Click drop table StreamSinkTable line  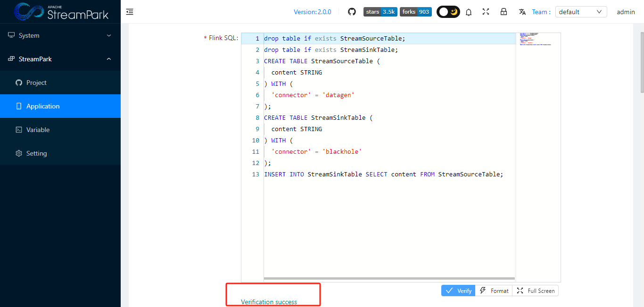[x=331, y=50]
